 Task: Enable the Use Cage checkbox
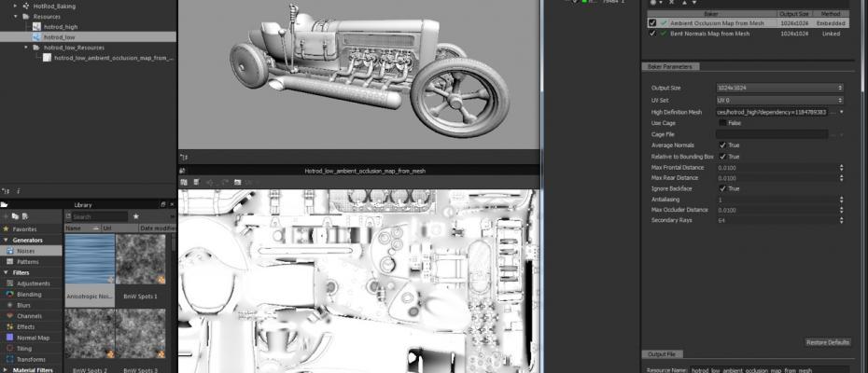coord(722,123)
